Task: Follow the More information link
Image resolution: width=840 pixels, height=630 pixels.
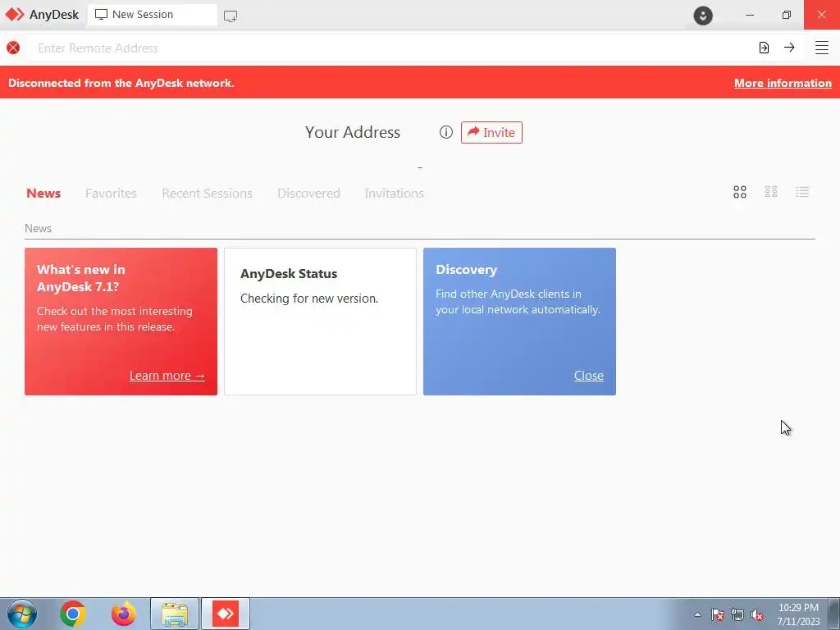Action: (783, 83)
